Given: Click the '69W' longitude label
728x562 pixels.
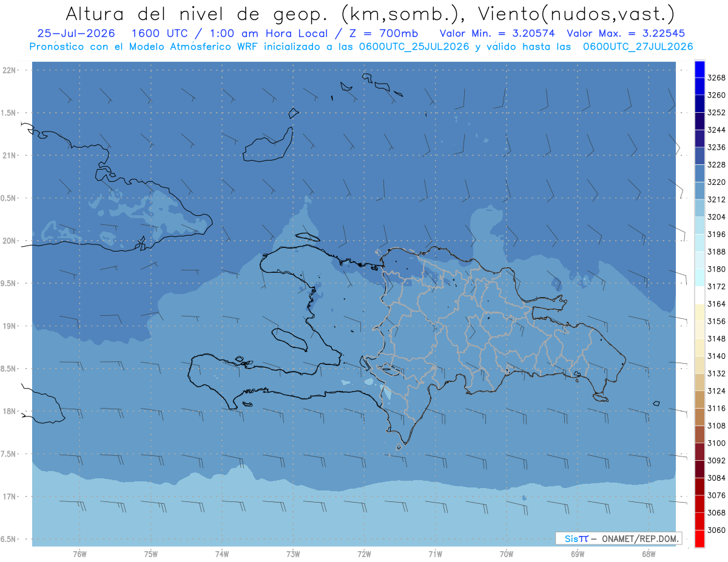Looking at the screenshot, I should click(x=578, y=554).
